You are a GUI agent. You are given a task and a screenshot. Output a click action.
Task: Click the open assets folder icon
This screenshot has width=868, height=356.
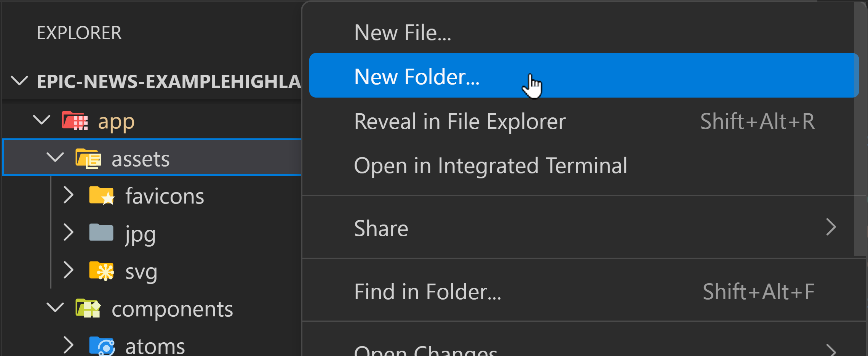click(87, 157)
